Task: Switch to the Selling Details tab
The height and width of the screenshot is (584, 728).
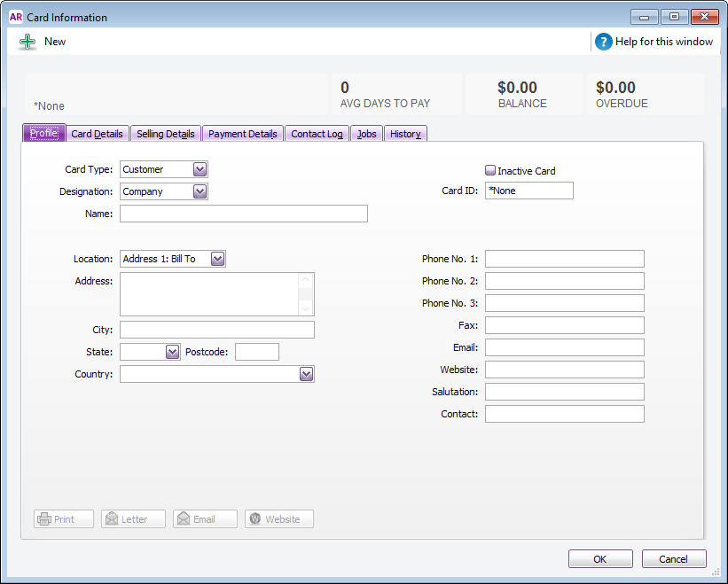Action: point(166,134)
